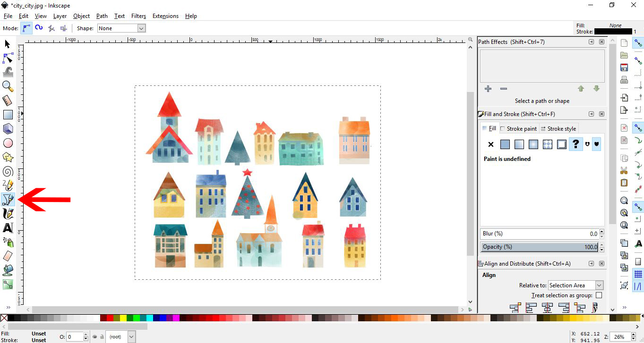Click the Paste clipboard icon
The height and width of the screenshot is (343, 644).
[624, 183]
